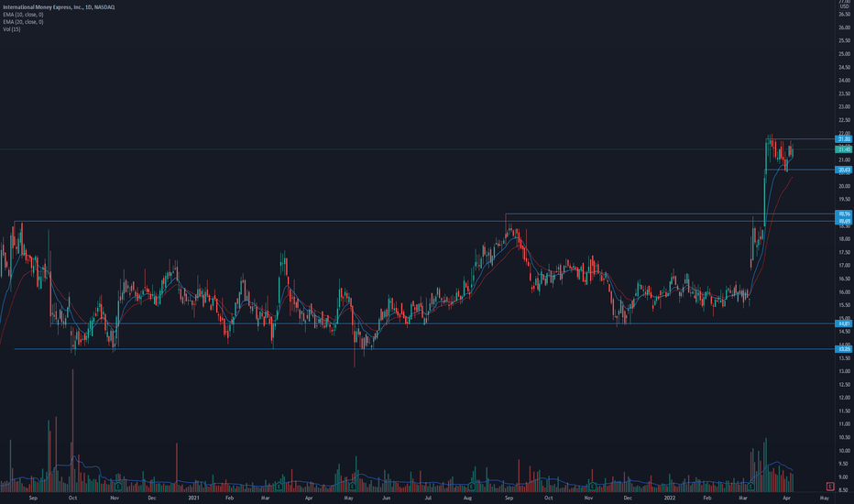This screenshot has width=854, height=504.
Task: Select the Jun label on the time axis
Action: coord(386,498)
